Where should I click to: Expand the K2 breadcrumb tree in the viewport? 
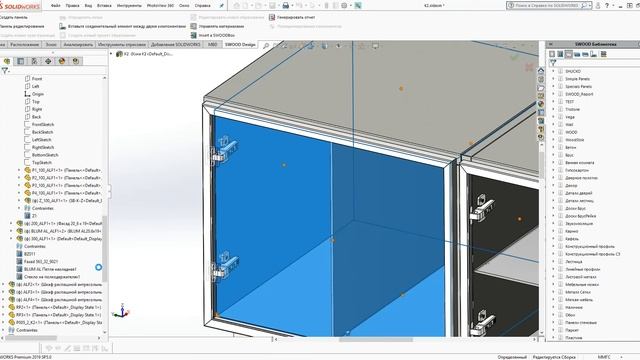pyautogui.click(x=111, y=54)
